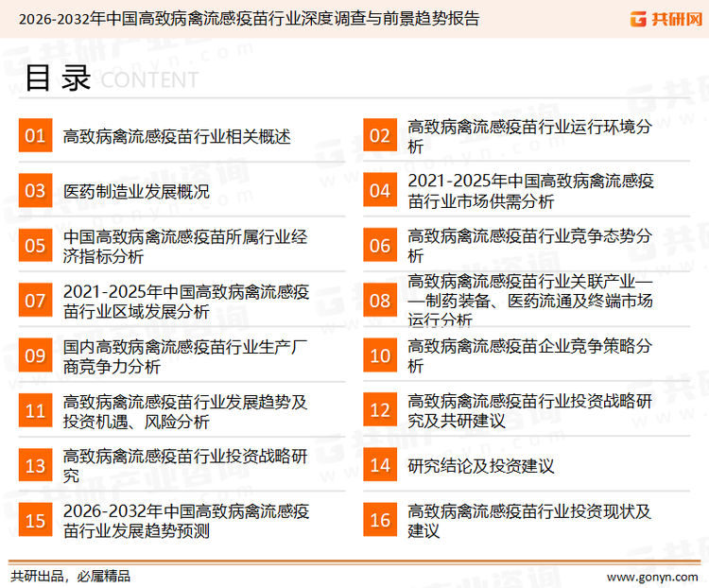Click the orange 06 number box
The width and height of the screenshot is (709, 588).
pyautogui.click(x=380, y=245)
